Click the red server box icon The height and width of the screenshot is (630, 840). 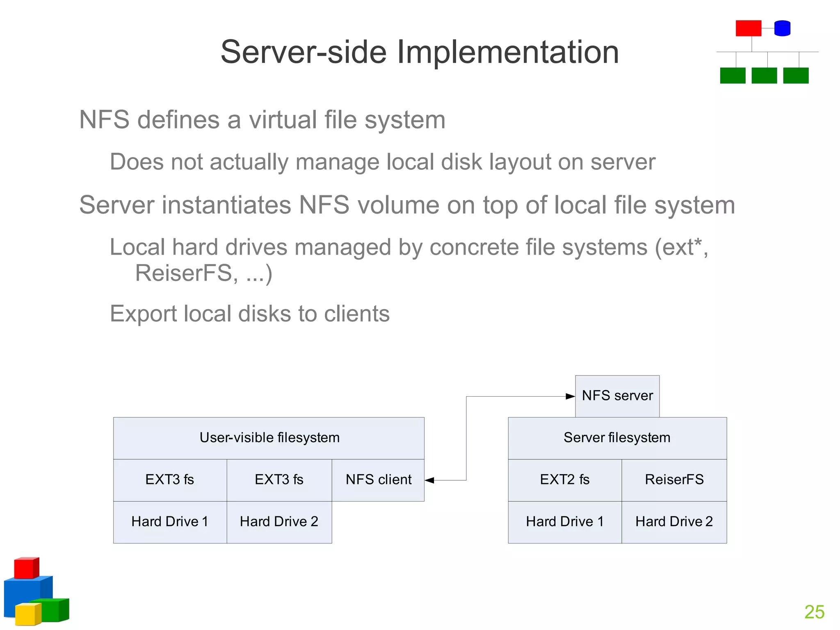748,28
